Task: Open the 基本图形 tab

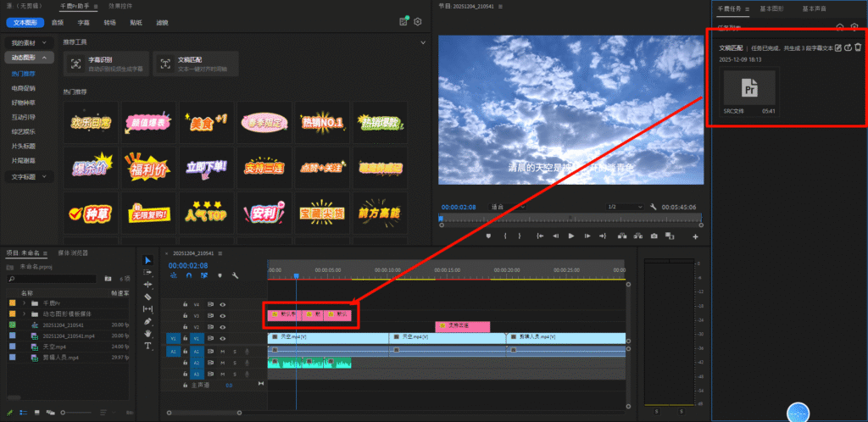Action: [772, 8]
